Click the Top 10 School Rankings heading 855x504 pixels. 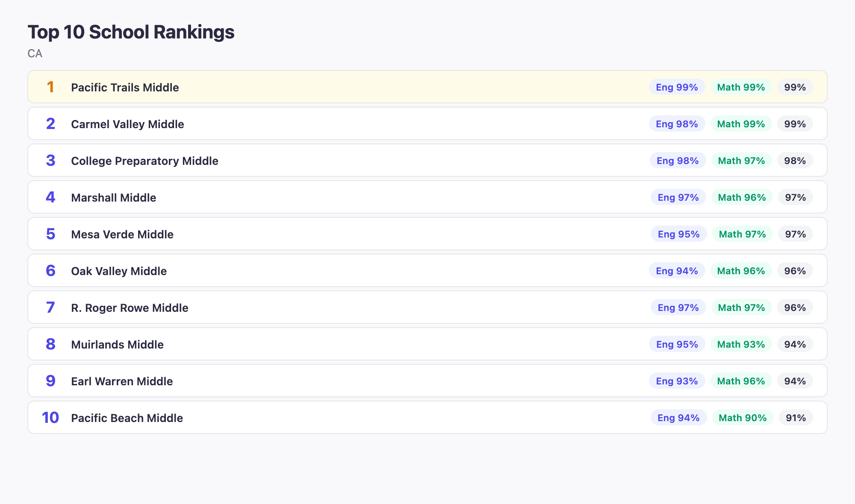(x=131, y=32)
